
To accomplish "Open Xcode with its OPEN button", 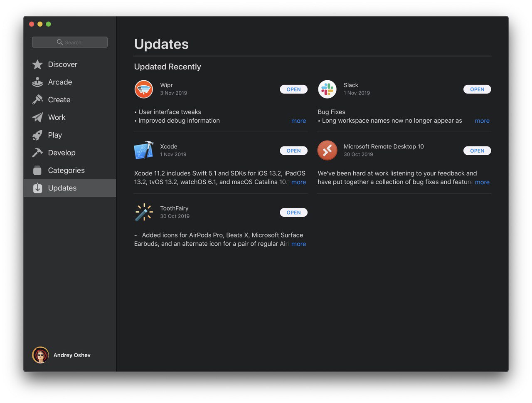I will coord(294,151).
